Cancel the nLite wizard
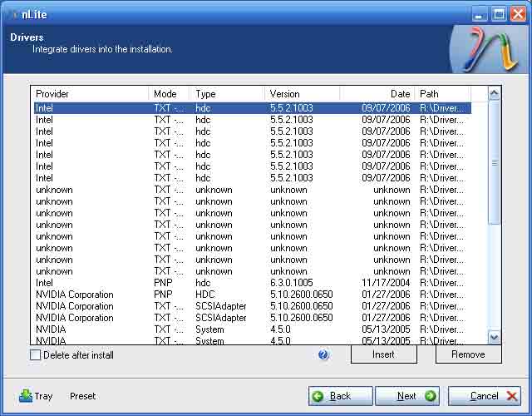This screenshot has height=416, width=532. point(485,396)
